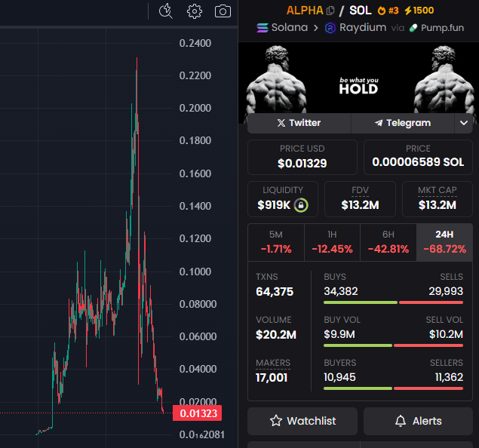The image size is (479, 448).
Task: Select the 5M timeframe tab
Action: 276,242
